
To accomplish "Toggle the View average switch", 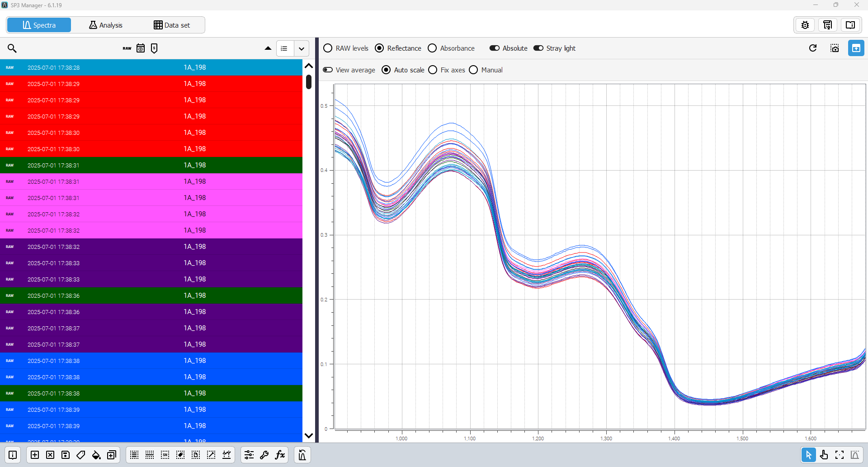I will tap(328, 70).
